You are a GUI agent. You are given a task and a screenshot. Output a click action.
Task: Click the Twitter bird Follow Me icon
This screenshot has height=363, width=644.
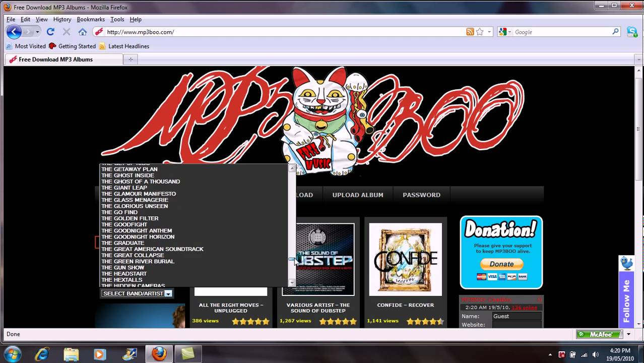tap(626, 263)
